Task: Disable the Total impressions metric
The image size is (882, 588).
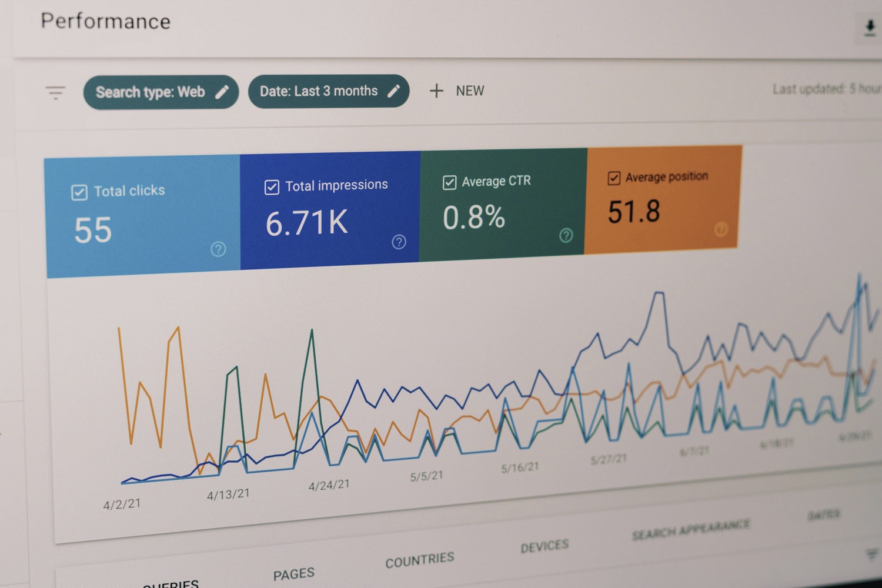Action: 272,186
